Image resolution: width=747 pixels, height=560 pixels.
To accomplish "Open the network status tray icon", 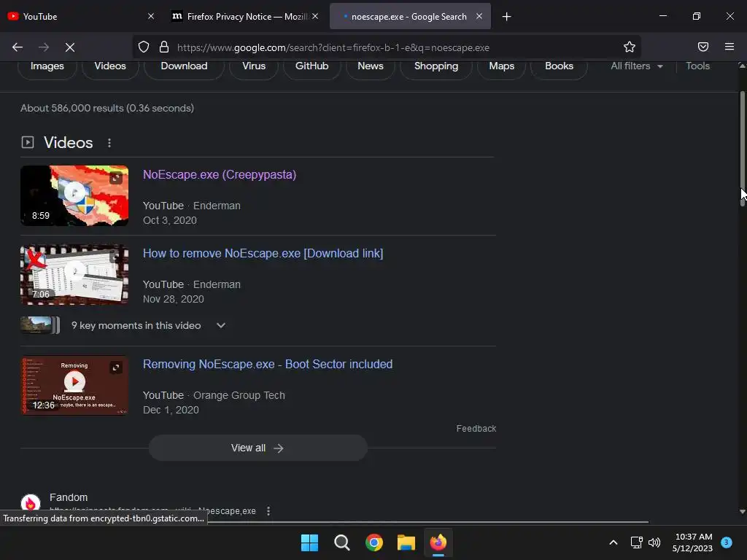I will (636, 542).
